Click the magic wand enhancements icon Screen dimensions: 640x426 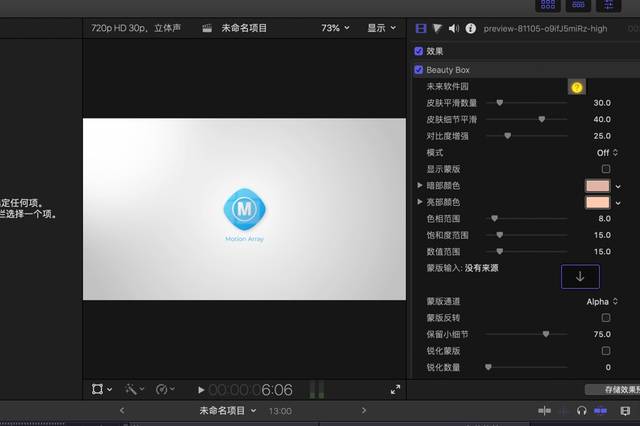[x=131, y=389]
